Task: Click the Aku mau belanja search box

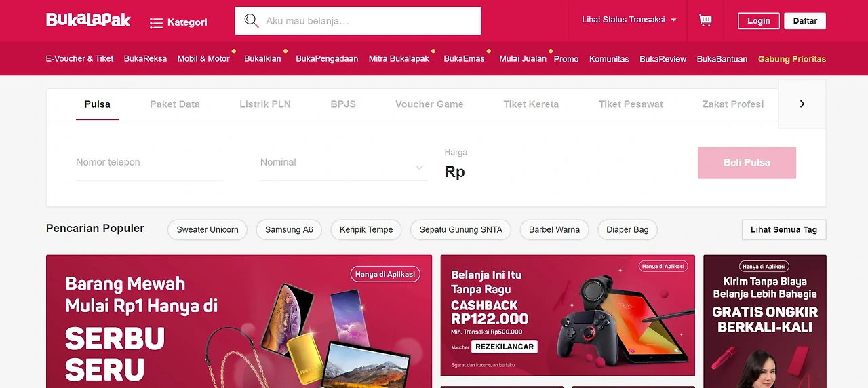Action: click(x=358, y=21)
